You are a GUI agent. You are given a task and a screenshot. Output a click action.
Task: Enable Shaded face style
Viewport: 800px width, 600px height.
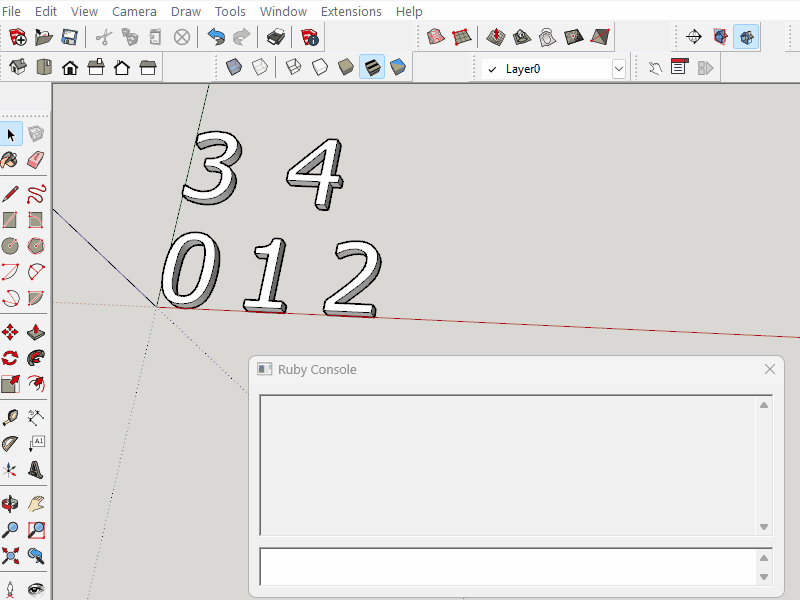pyautogui.click(x=346, y=67)
